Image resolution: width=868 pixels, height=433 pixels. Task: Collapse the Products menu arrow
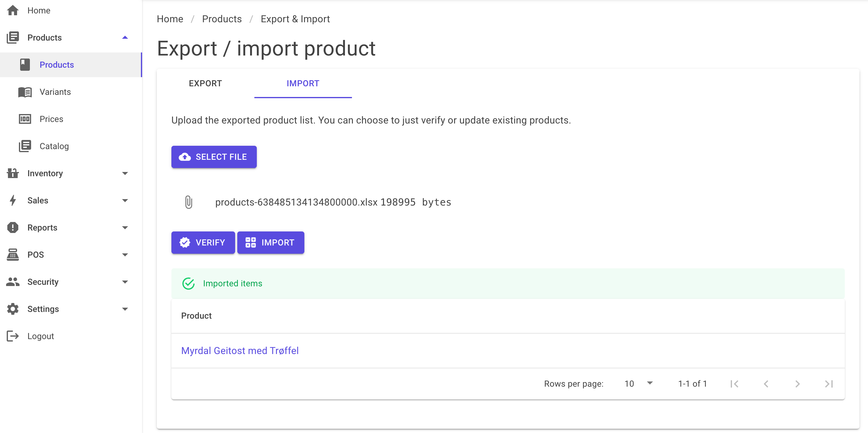[125, 38]
